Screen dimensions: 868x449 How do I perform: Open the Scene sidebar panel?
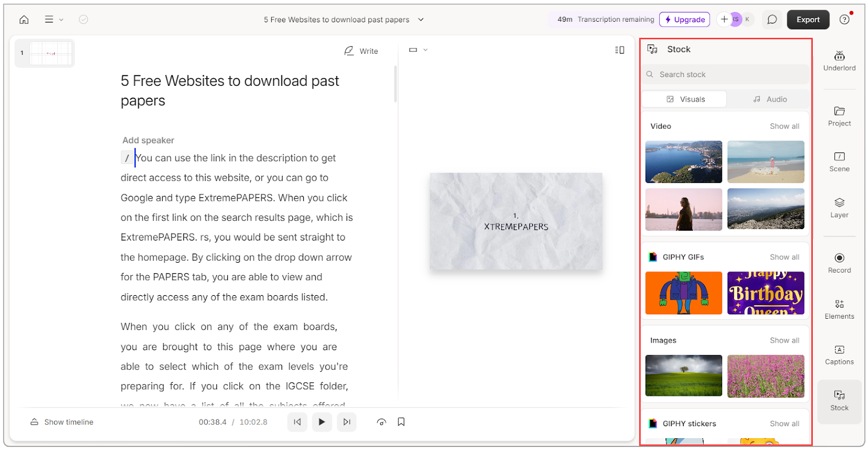(x=839, y=162)
